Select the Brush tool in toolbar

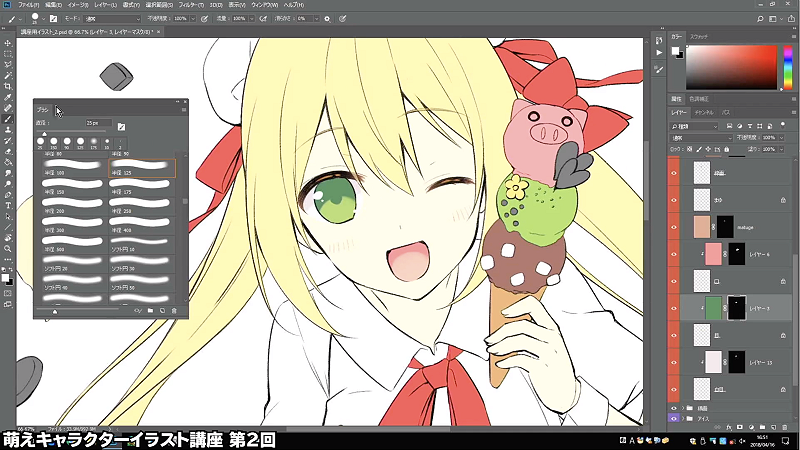[x=8, y=119]
